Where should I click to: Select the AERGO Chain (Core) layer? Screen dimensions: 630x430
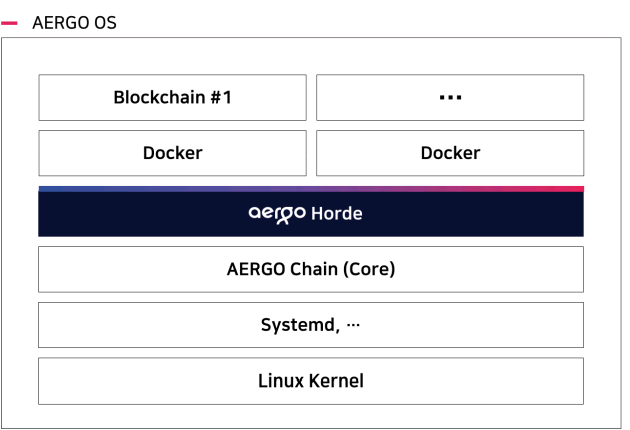(311, 269)
